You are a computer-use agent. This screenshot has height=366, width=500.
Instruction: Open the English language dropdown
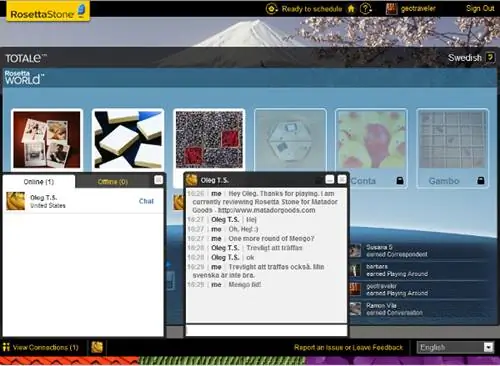tap(455, 348)
